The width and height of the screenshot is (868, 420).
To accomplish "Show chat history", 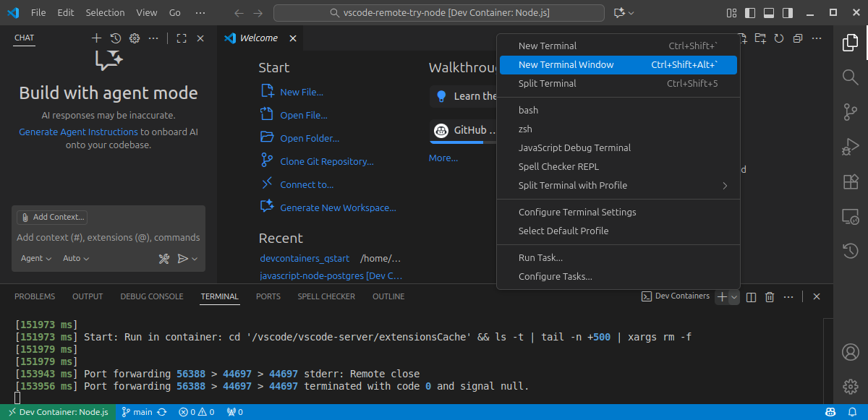I will click(115, 38).
